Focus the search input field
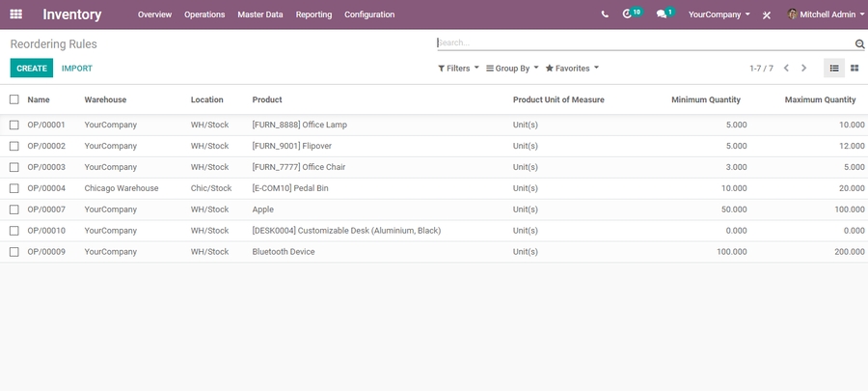Image resolution: width=868 pixels, height=391 pixels. 641,42
